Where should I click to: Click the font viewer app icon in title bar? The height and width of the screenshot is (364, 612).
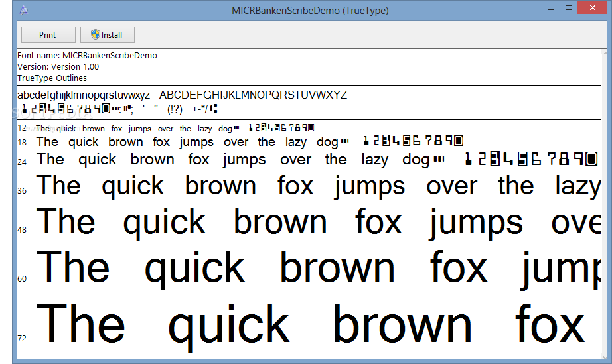tap(23, 10)
